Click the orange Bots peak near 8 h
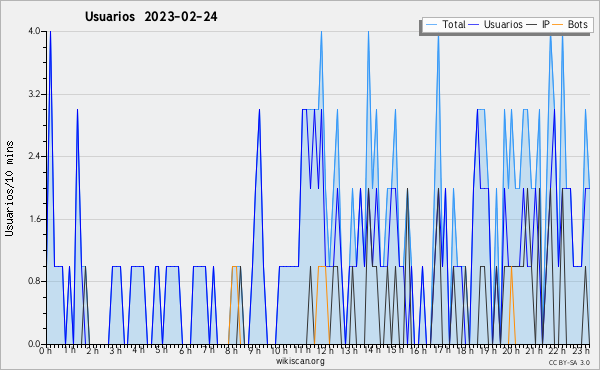 (x=234, y=266)
